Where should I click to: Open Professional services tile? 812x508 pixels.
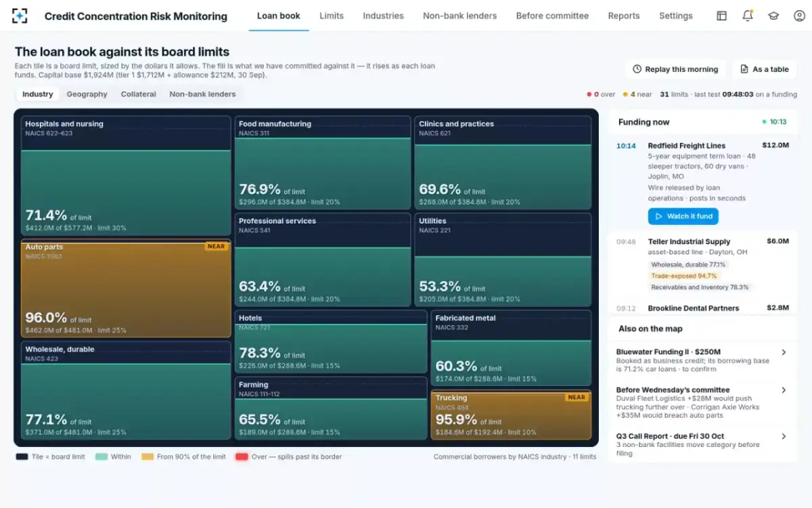click(323, 260)
